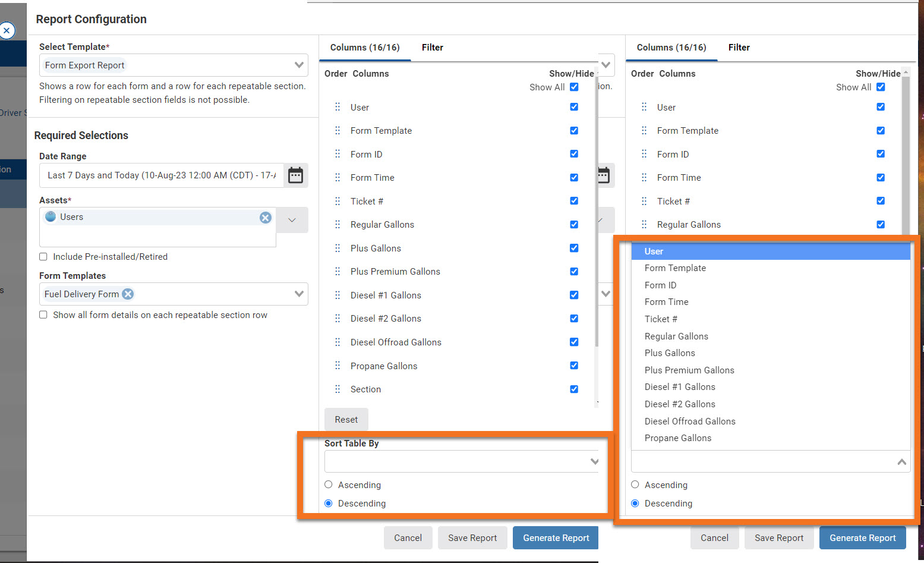Grab drag handle for Form Time, right panel
Image resolution: width=924 pixels, height=563 pixels.
pos(644,177)
